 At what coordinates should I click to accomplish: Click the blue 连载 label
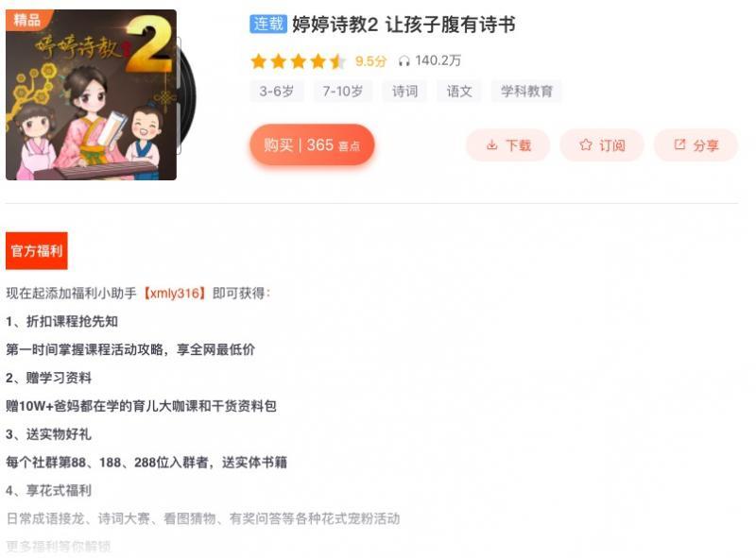point(268,24)
